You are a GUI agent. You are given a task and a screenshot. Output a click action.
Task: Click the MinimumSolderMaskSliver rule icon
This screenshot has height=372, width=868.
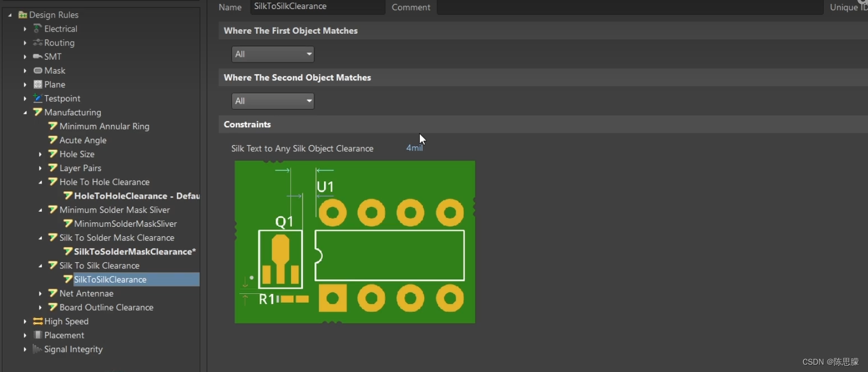tap(68, 223)
